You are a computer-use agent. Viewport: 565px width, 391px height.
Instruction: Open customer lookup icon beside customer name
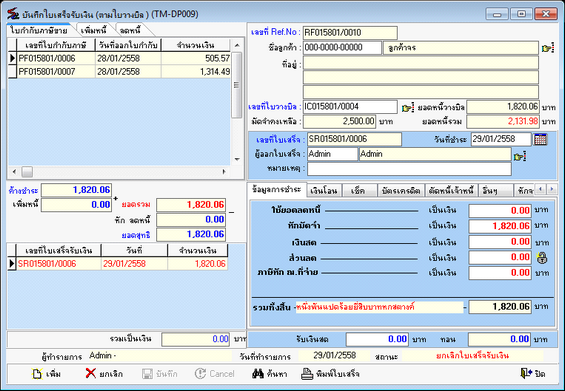[x=548, y=48]
